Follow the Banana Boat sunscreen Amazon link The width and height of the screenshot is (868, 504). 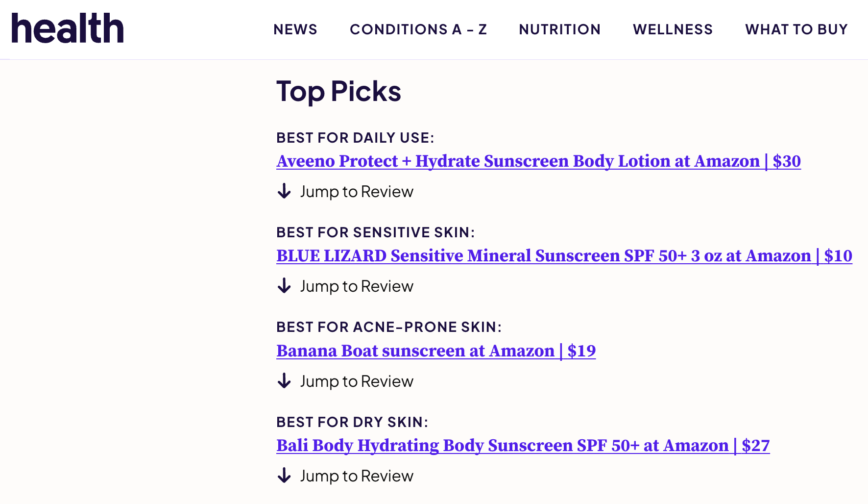[436, 351]
